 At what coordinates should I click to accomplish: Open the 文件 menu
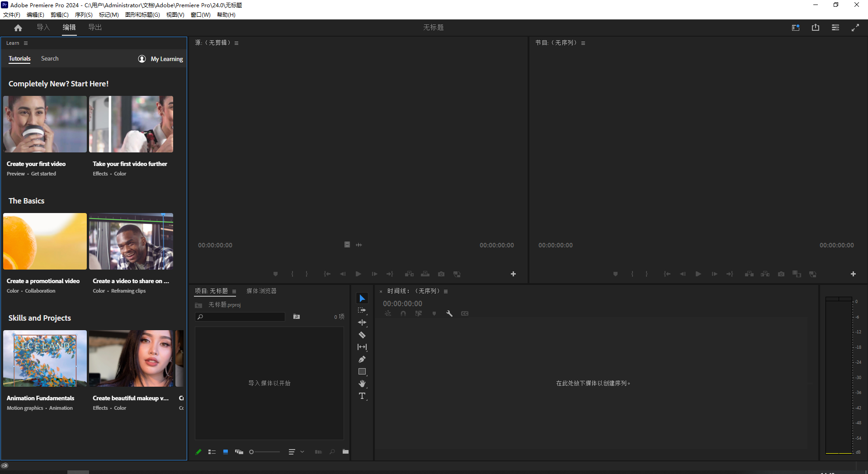click(x=12, y=14)
